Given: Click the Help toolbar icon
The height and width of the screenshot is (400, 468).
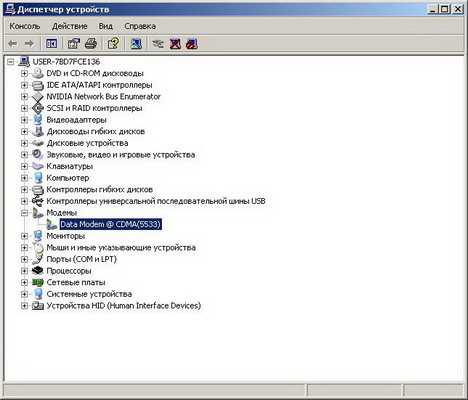Looking at the screenshot, I should (x=113, y=44).
